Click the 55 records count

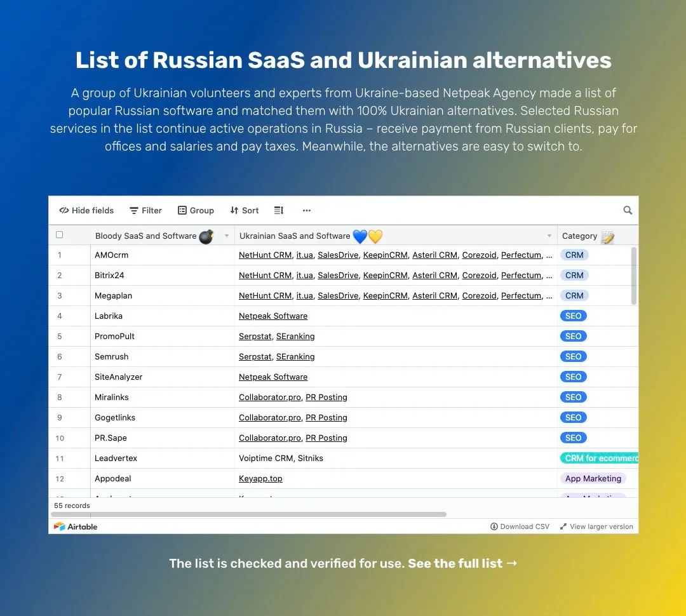click(72, 506)
